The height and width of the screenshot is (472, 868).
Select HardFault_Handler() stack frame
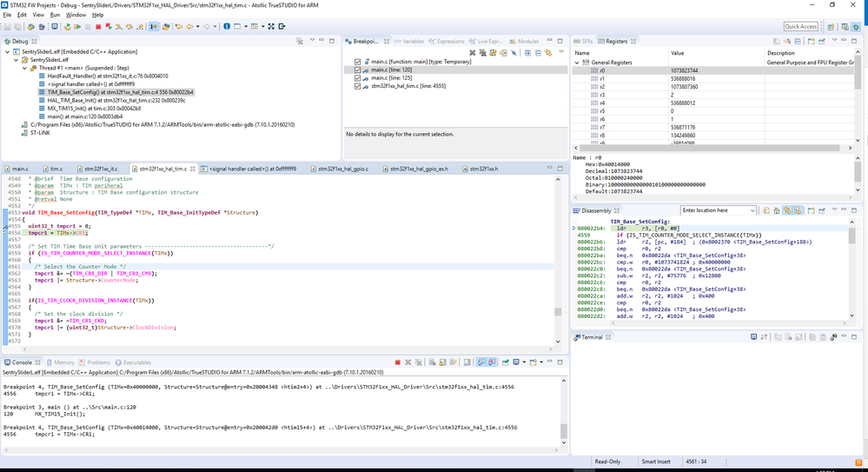tap(108, 76)
